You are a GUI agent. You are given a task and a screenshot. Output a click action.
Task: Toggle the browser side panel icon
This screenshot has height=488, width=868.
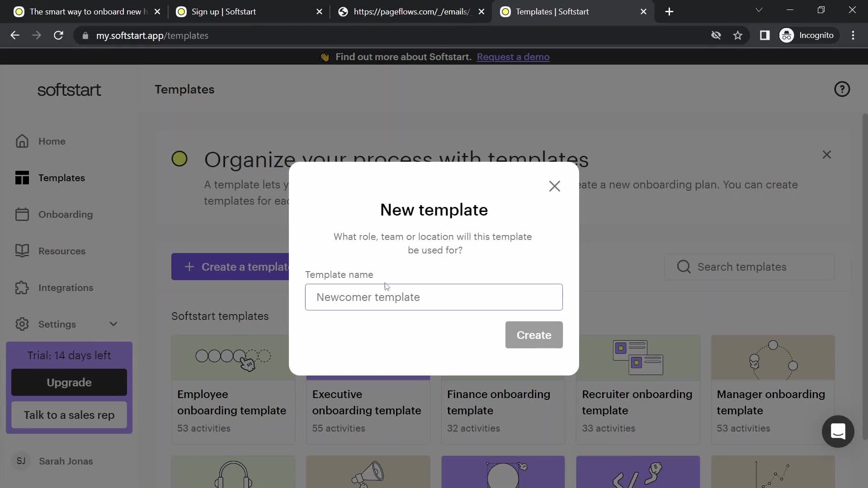764,35
